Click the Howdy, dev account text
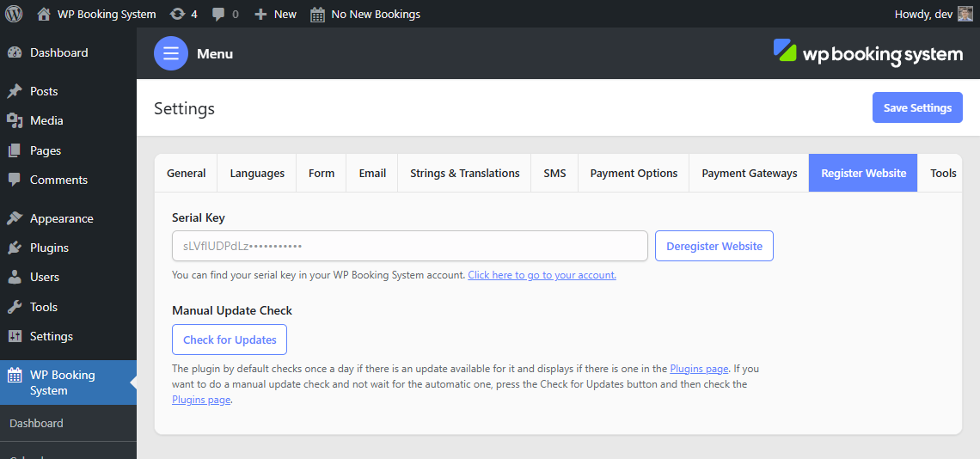The height and width of the screenshot is (459, 980). point(923,14)
